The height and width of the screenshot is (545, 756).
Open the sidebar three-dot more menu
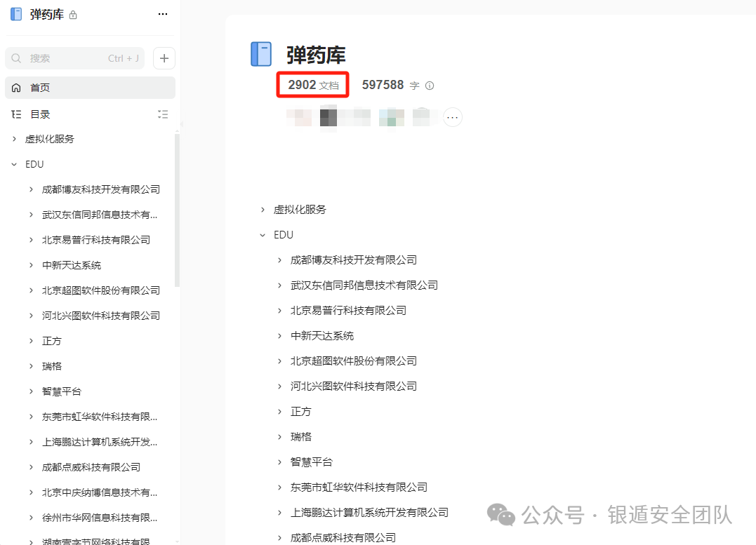coord(162,15)
